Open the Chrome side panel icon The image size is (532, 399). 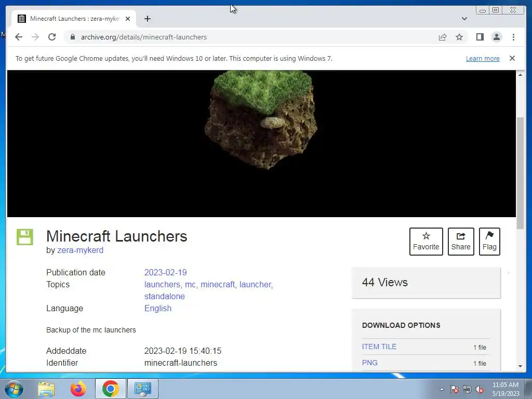[x=480, y=37]
